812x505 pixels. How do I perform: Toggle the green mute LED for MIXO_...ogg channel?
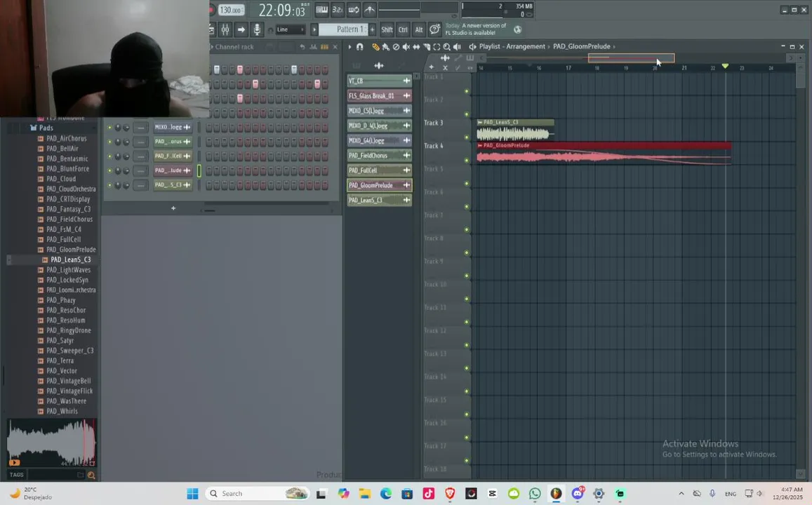point(109,127)
